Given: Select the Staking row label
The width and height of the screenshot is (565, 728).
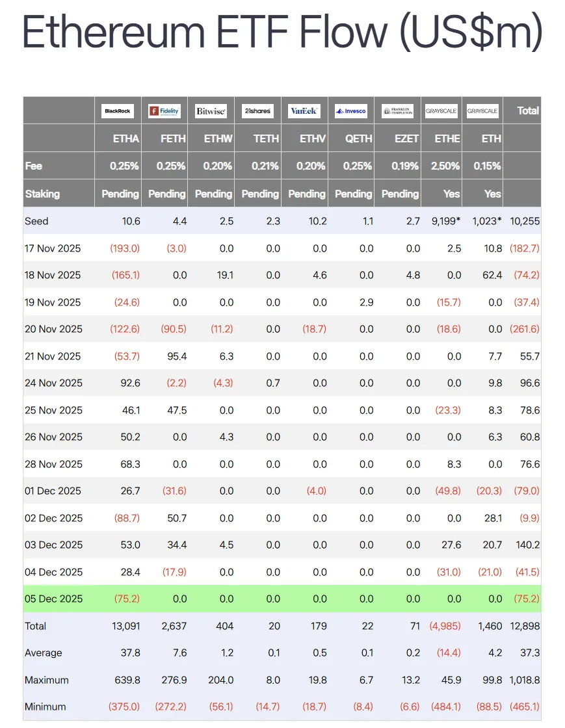Looking at the screenshot, I should pyautogui.click(x=42, y=194).
